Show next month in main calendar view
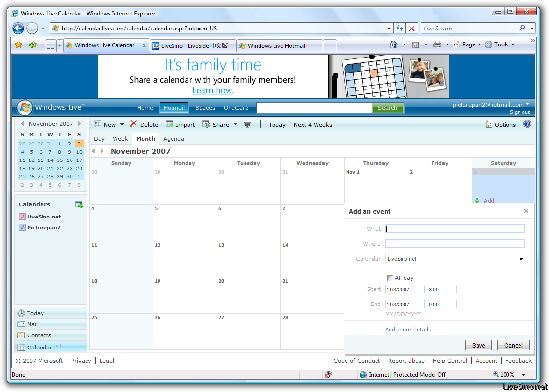This screenshot has width=549, height=392. click(102, 151)
